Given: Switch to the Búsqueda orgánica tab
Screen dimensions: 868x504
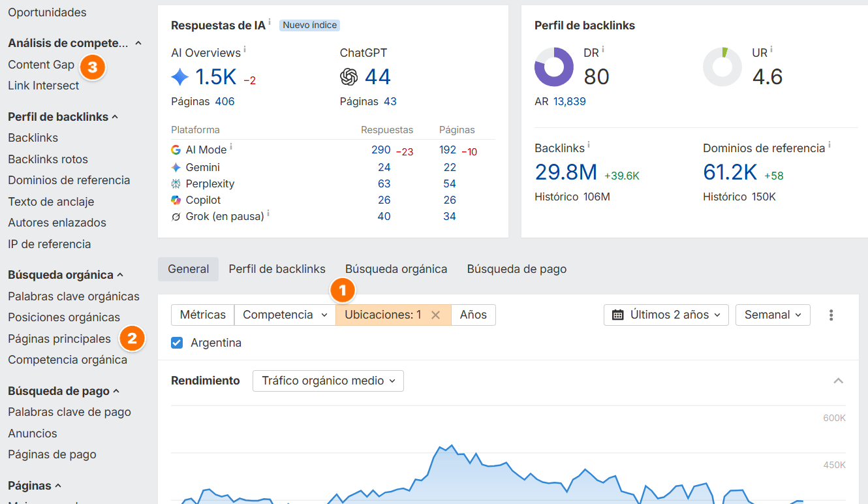Looking at the screenshot, I should pos(396,269).
